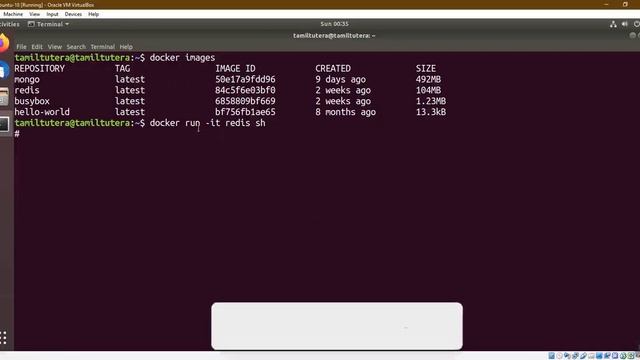
Task: Click the '#' shell prompt line
Action: tap(17, 134)
